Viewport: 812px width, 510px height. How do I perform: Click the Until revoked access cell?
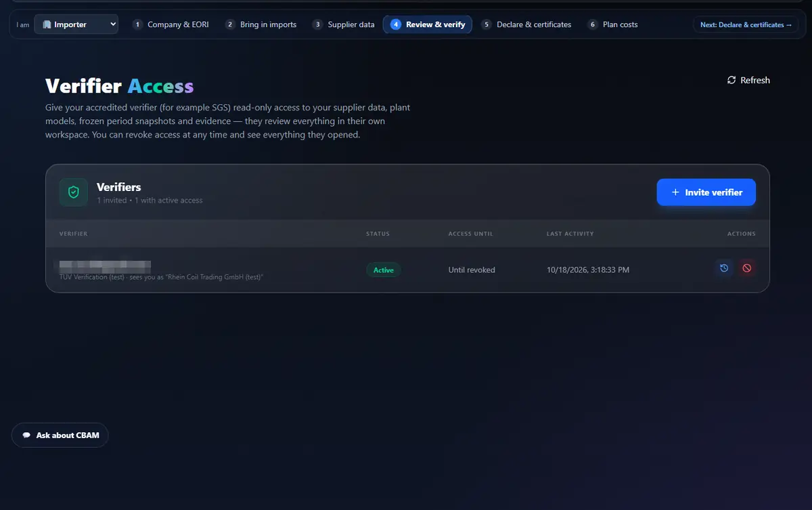tap(472, 270)
